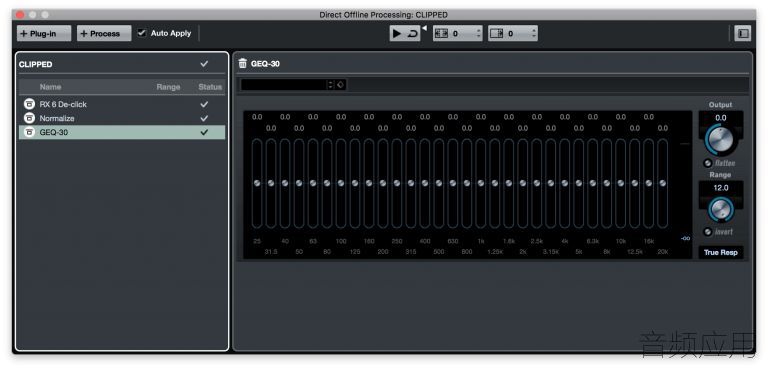Click the tail icon in toolbar
Screen dimensions: 768x369
pos(497,33)
